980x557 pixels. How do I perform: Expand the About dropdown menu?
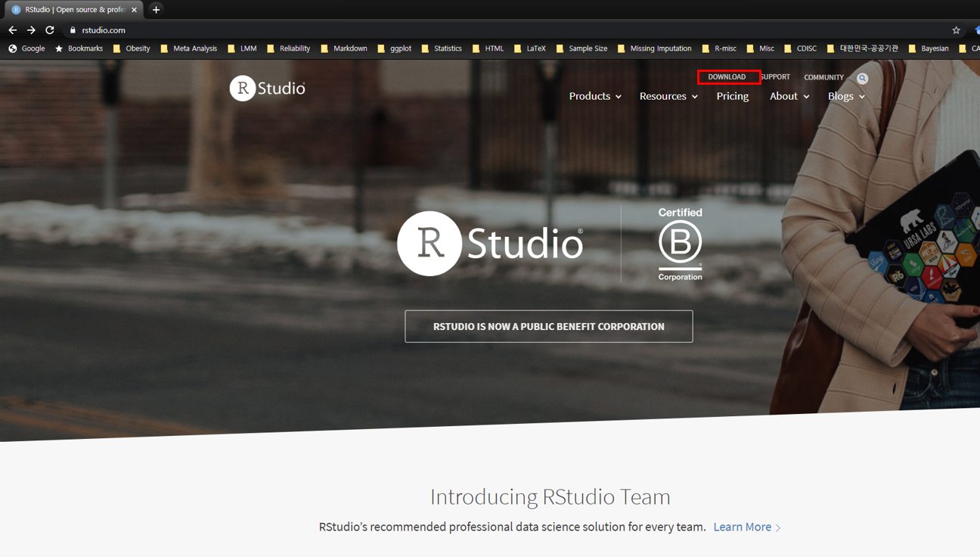click(x=789, y=96)
